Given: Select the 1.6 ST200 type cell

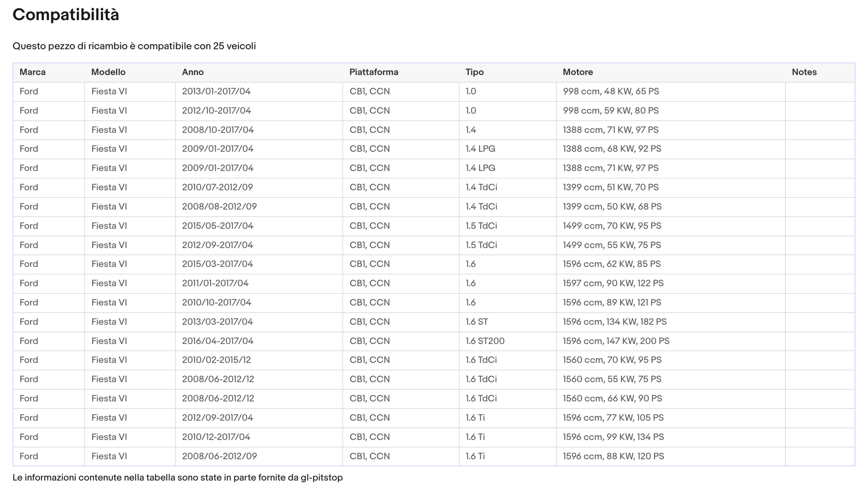Looking at the screenshot, I should coord(485,341).
